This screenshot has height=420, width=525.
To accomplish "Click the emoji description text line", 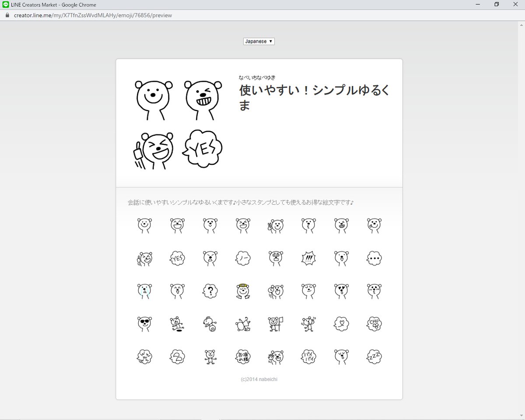I will [241, 203].
